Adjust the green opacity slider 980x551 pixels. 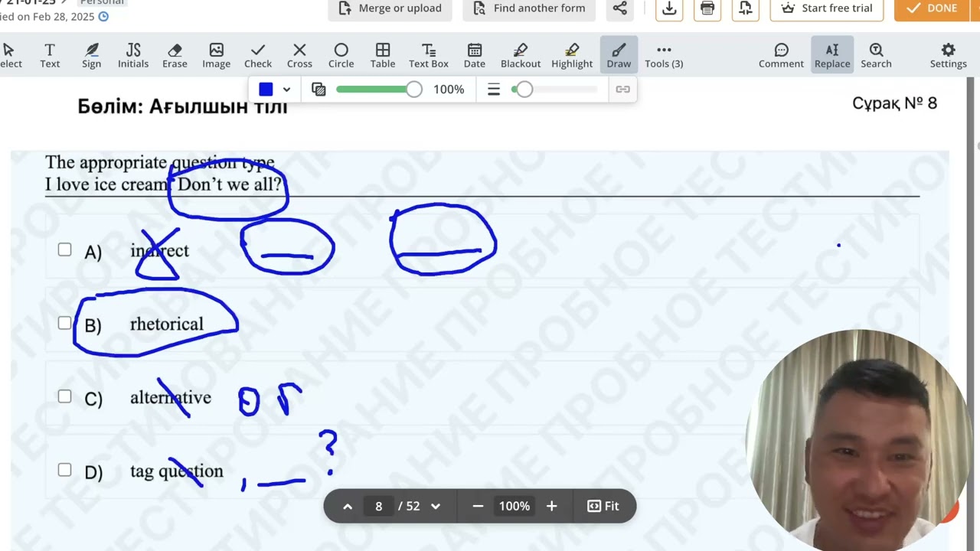[x=379, y=90]
